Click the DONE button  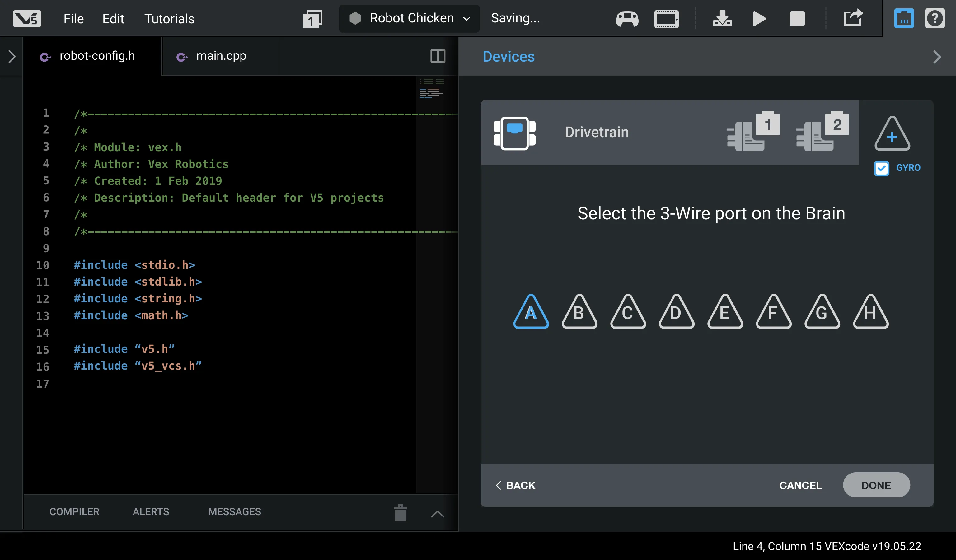(x=876, y=485)
